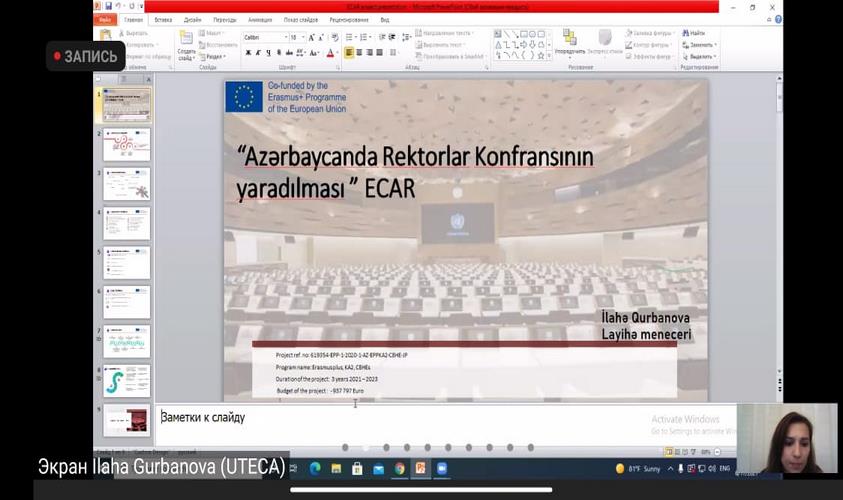Image resolution: width=843 pixels, height=500 pixels.
Task: Switch to the Вставка (Insert) tab
Action: click(x=163, y=19)
